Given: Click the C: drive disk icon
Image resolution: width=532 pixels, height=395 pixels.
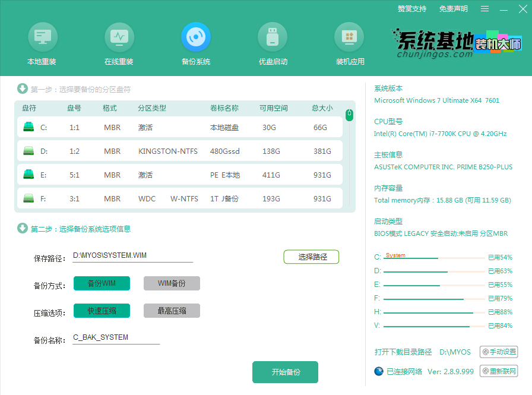Looking at the screenshot, I should (x=28, y=127).
